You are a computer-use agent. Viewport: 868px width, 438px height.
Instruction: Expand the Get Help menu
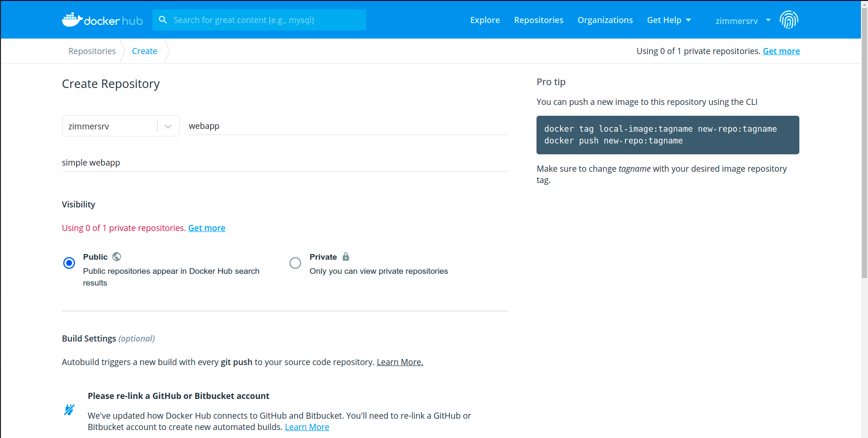[x=669, y=20]
